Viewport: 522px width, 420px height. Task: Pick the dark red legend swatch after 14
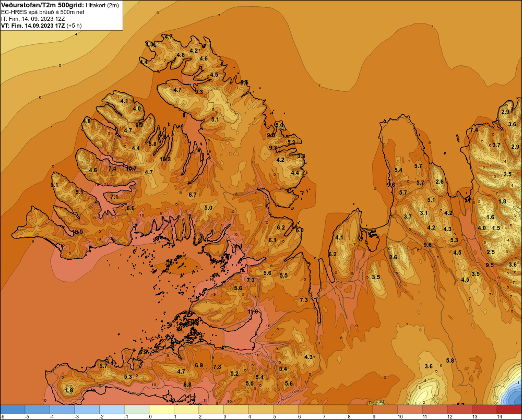(509, 409)
